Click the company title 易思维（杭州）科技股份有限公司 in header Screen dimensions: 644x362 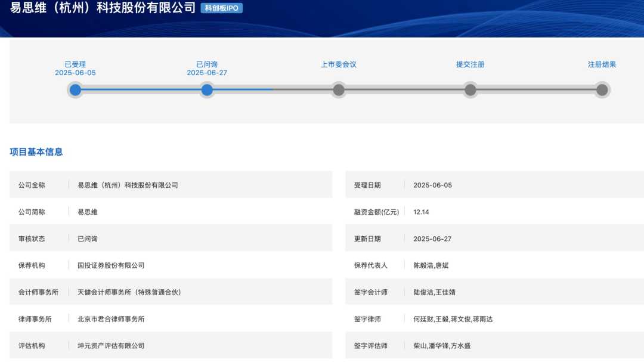coord(103,8)
